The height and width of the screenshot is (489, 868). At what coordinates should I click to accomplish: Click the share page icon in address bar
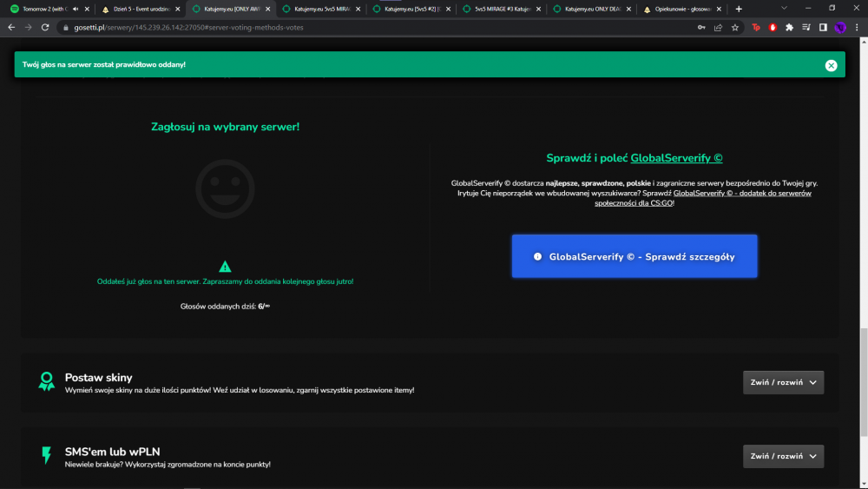point(718,27)
